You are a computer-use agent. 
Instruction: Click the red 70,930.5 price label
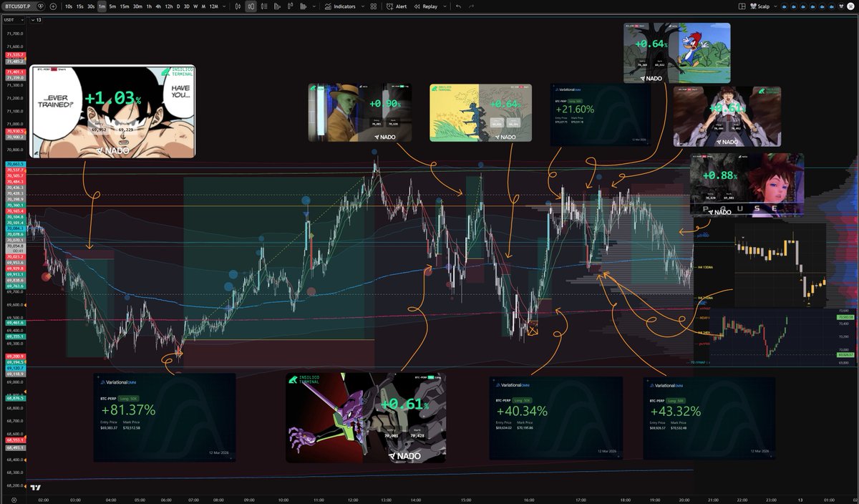15,132
